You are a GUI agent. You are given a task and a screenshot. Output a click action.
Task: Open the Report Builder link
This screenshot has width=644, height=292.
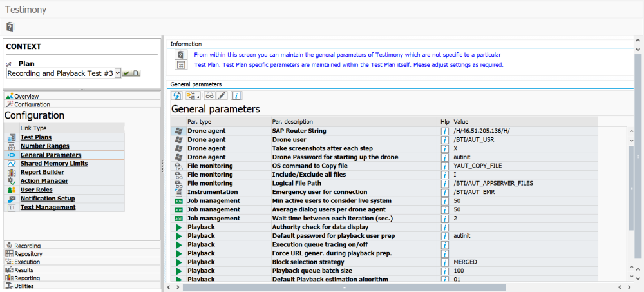point(43,172)
